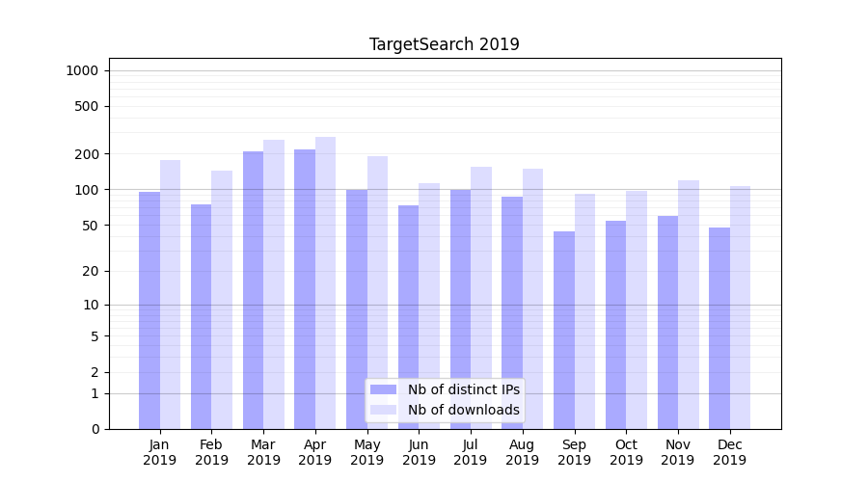Click the 'Nb of distinct IPs' legend label

coord(463,389)
